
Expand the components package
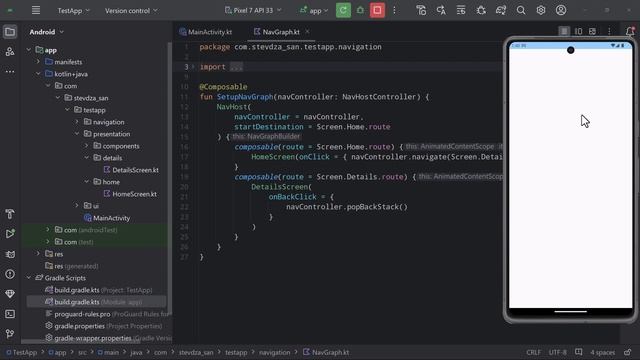(87, 146)
